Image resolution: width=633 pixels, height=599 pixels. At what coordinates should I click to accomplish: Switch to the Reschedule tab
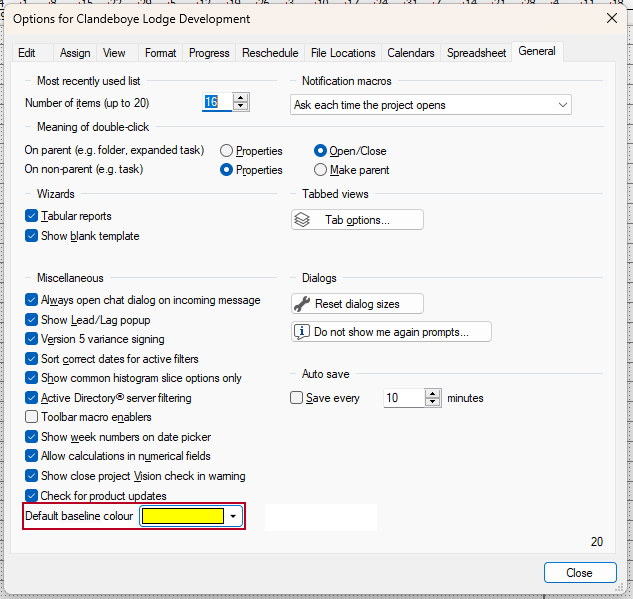coord(270,53)
